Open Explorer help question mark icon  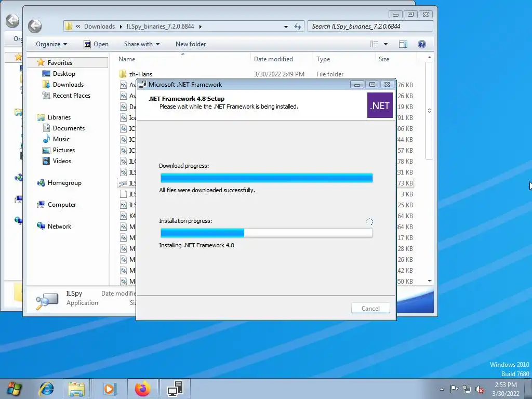422,44
